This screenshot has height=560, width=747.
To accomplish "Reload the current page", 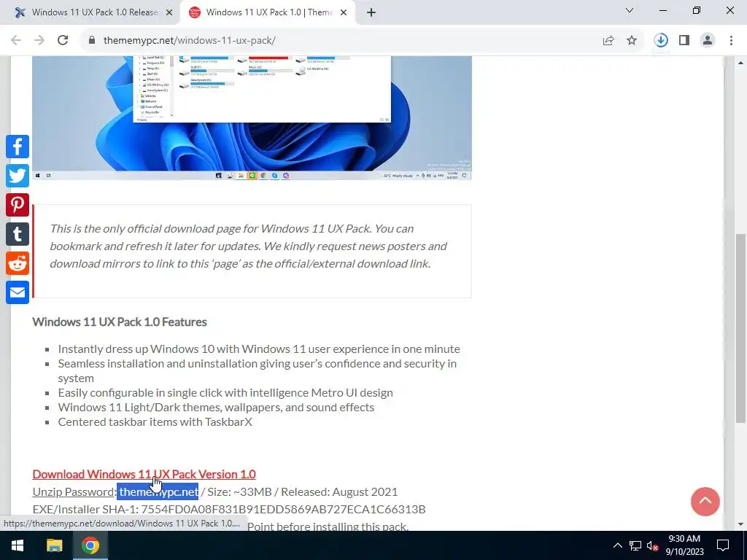I will [63, 41].
